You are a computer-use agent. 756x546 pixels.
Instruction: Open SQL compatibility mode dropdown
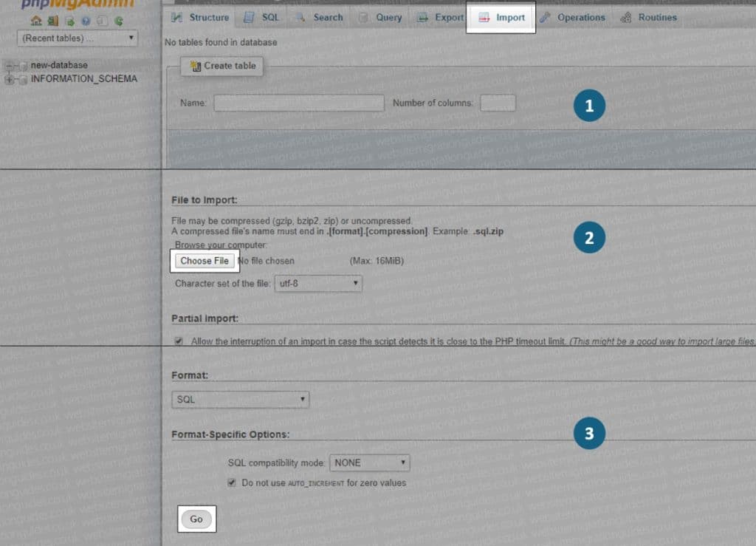coord(370,463)
